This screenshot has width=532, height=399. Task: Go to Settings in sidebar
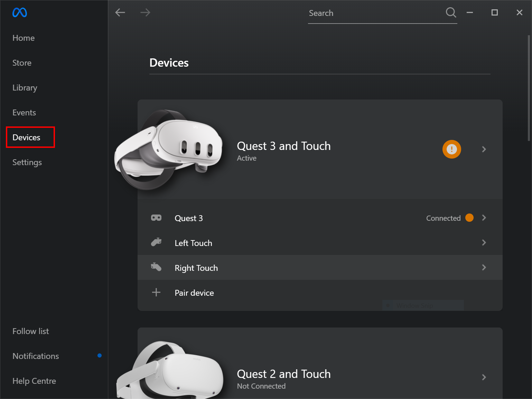pyautogui.click(x=27, y=162)
